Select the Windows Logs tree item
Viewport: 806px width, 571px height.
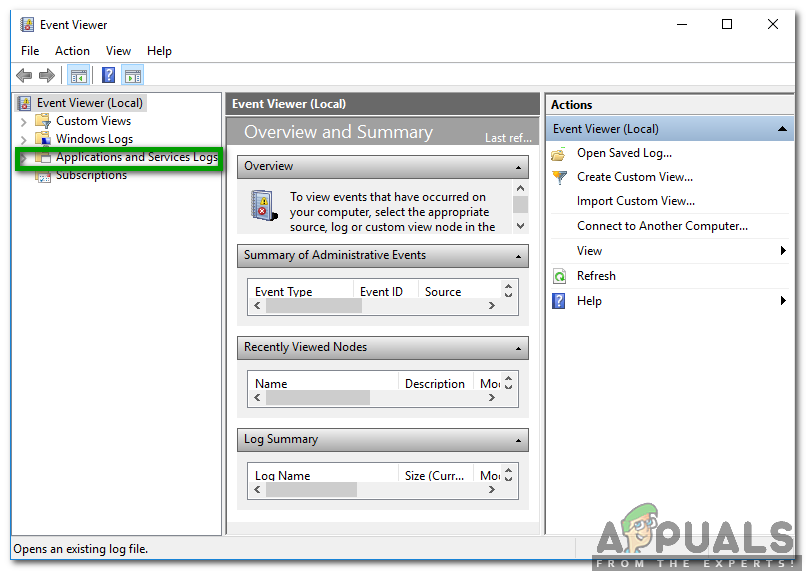coord(95,139)
